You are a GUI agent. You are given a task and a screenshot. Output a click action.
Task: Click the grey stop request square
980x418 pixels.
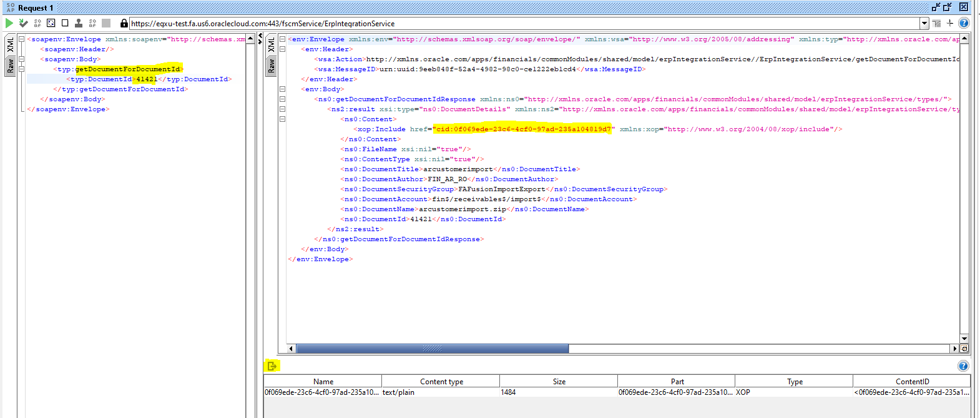(106, 23)
